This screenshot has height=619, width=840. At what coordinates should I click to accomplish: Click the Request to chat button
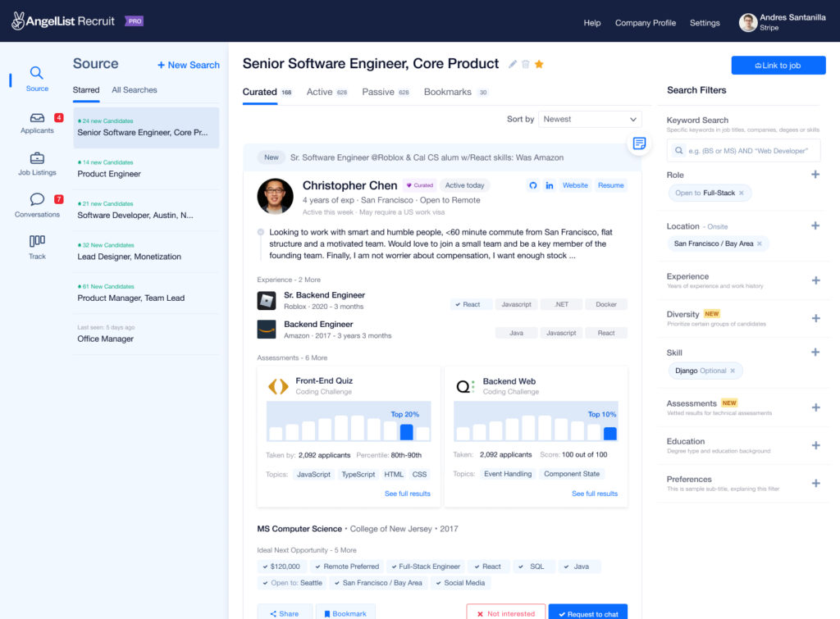pyautogui.click(x=587, y=613)
